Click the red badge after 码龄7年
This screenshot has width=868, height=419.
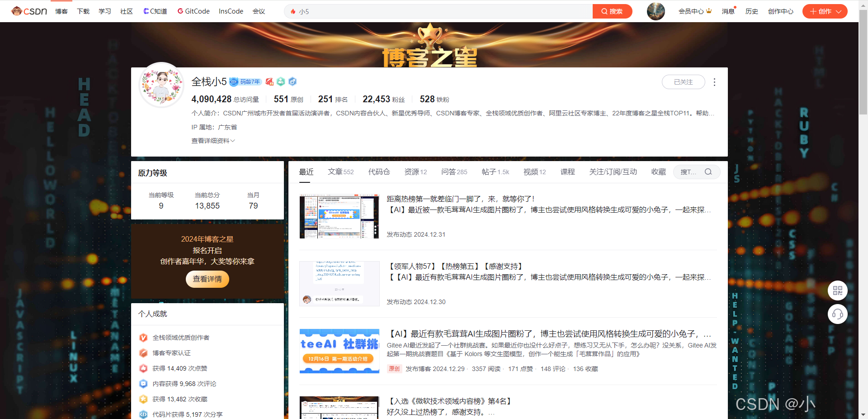pos(269,82)
